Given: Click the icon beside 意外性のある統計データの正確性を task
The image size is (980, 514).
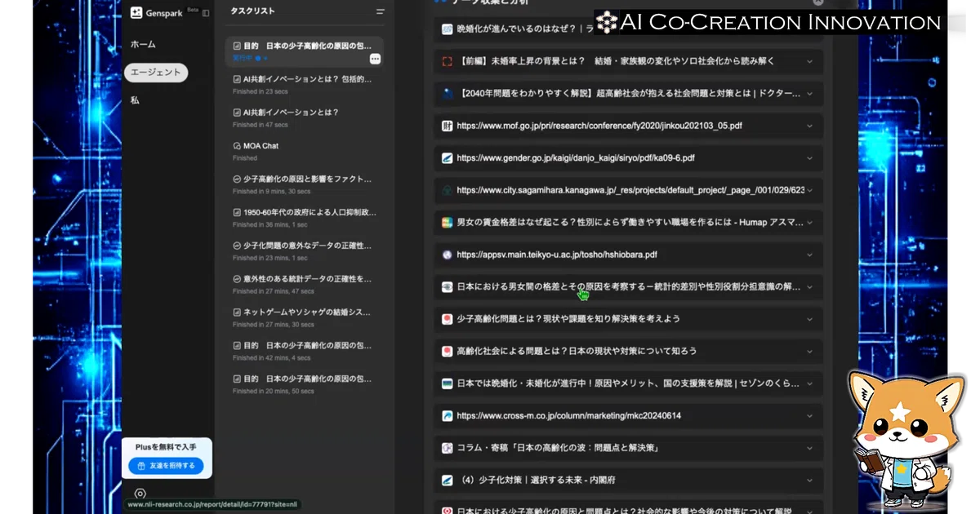Looking at the screenshot, I should (x=237, y=279).
